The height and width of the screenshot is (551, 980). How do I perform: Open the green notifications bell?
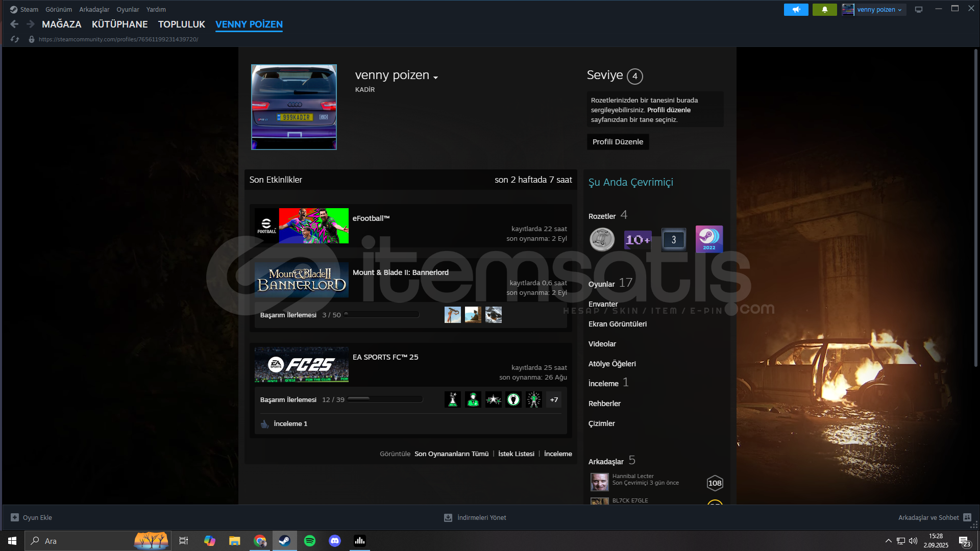coord(824,10)
